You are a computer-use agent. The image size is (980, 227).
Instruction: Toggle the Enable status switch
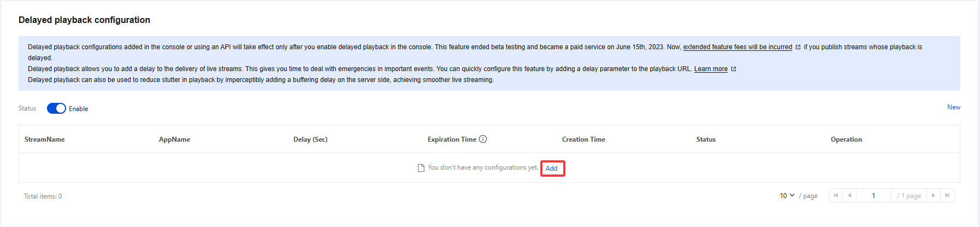tap(56, 108)
